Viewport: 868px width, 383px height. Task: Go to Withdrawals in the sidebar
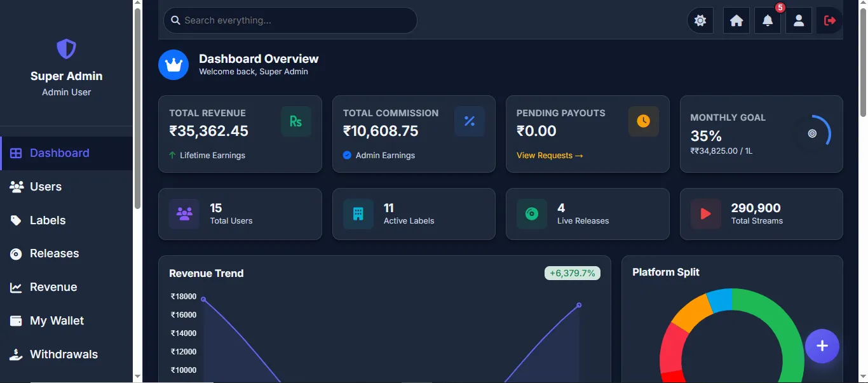click(66, 354)
